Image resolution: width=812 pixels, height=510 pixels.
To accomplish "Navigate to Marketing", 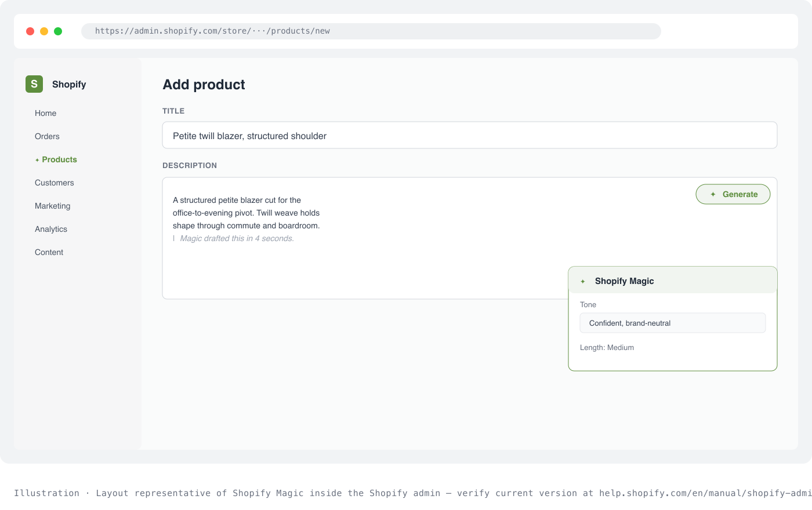I will 52,206.
